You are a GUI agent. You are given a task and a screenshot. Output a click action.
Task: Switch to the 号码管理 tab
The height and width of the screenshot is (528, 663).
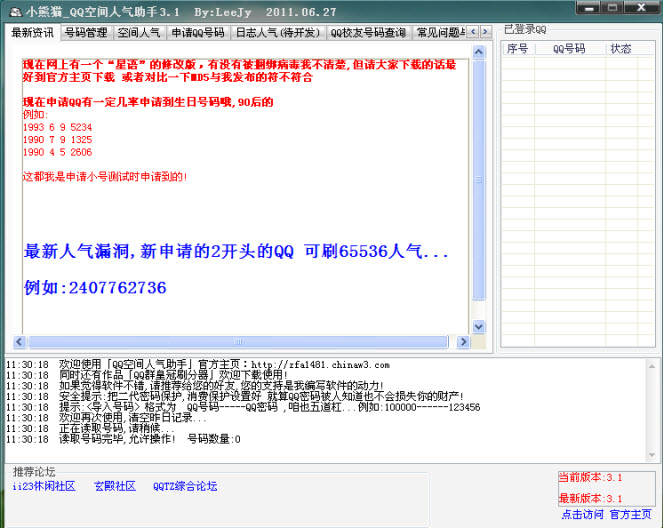[x=86, y=33]
